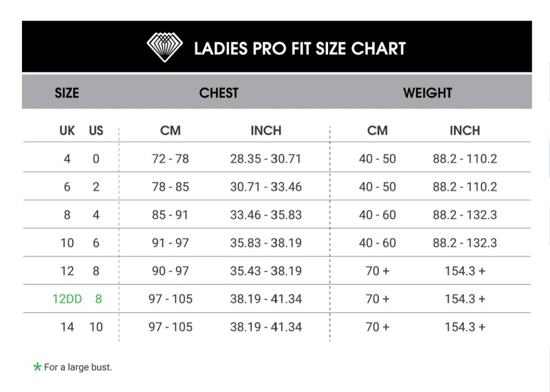
Task: Click UK size 4 in first row
Action: coord(67,159)
